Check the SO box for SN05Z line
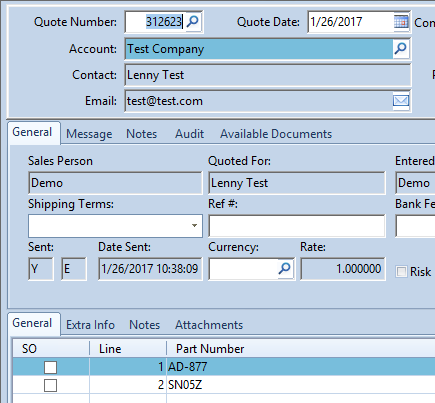This screenshot has height=403, width=435. 51,385
